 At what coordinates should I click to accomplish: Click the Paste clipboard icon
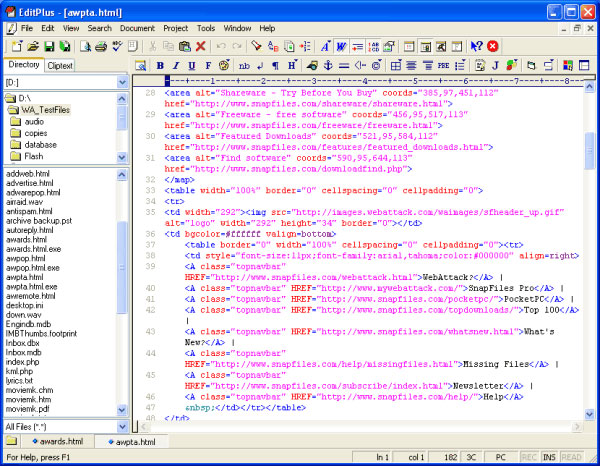click(184, 46)
